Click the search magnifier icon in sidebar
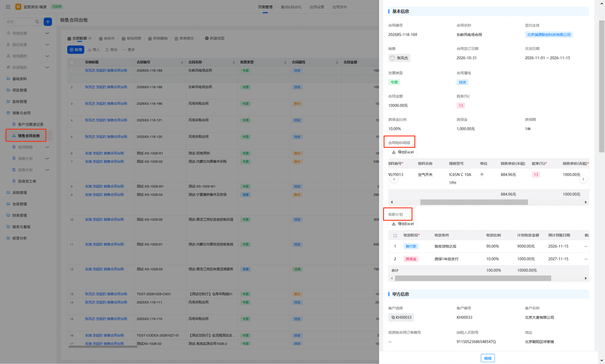Viewport: 605px width, 364px height. point(37,22)
